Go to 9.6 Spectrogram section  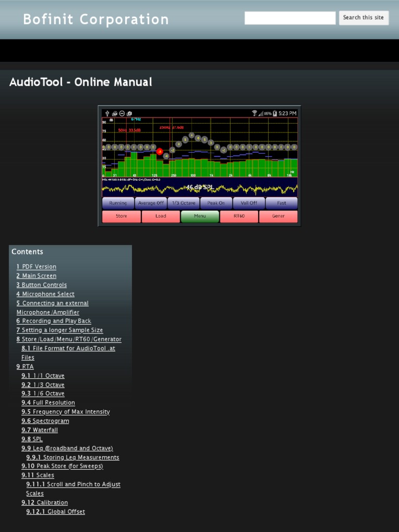tap(46, 421)
